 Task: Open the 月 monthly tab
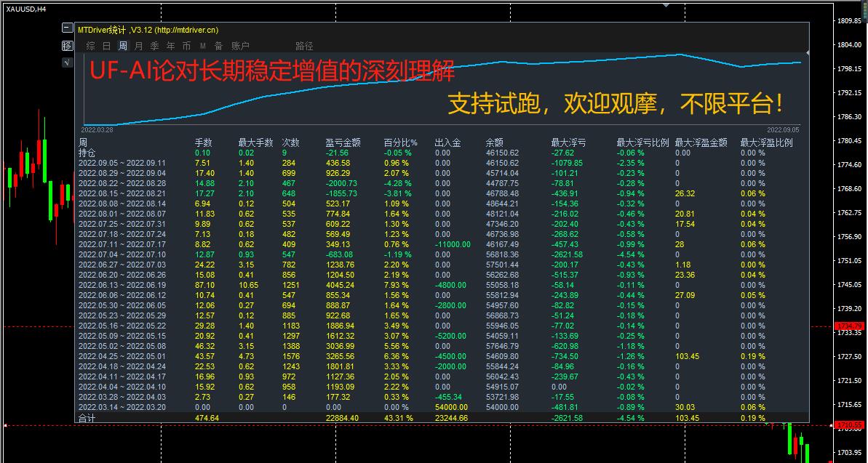[x=138, y=46]
